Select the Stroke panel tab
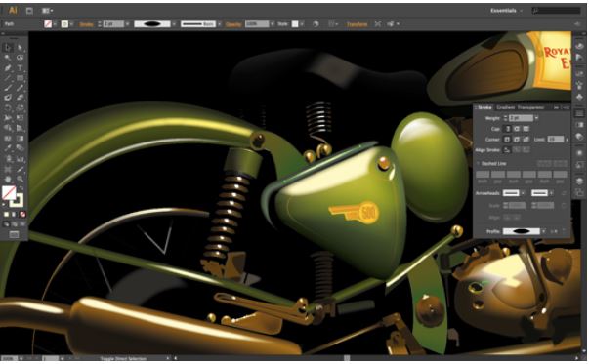Viewport: 589px width, 364px height. (x=484, y=107)
